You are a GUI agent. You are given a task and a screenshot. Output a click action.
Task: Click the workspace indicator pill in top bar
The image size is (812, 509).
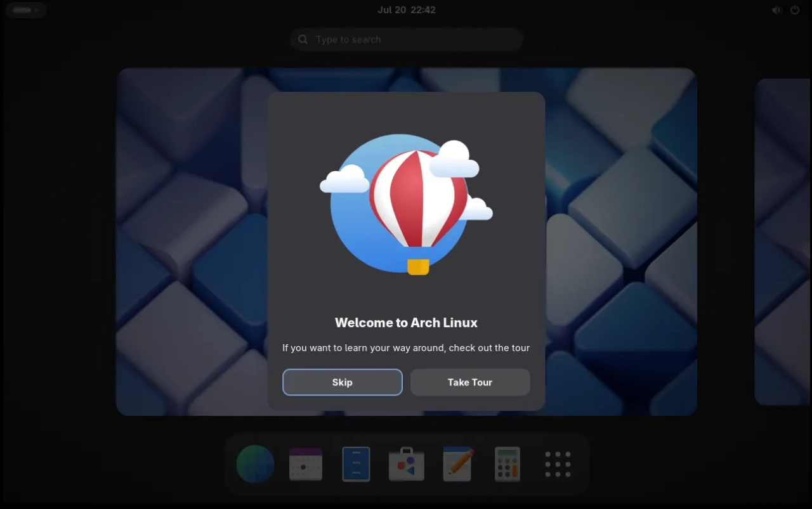click(25, 10)
